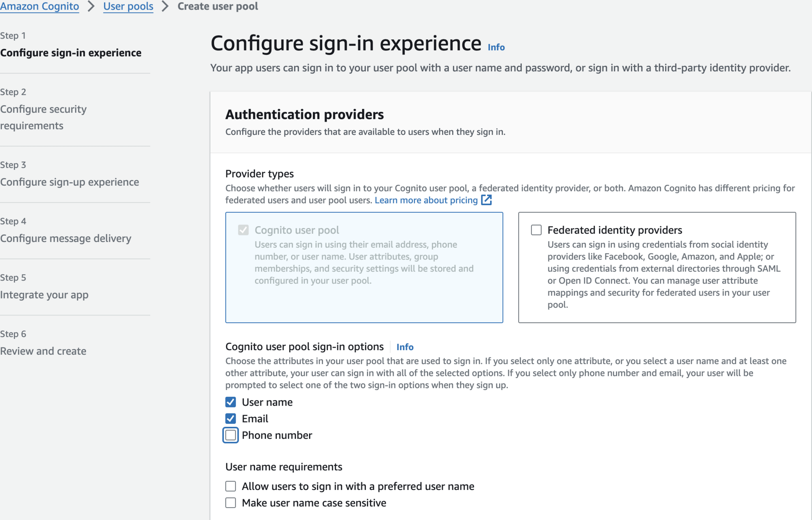The height and width of the screenshot is (520, 812).
Task: Go to Amazon Cognito breadcrumb link
Action: pos(40,6)
